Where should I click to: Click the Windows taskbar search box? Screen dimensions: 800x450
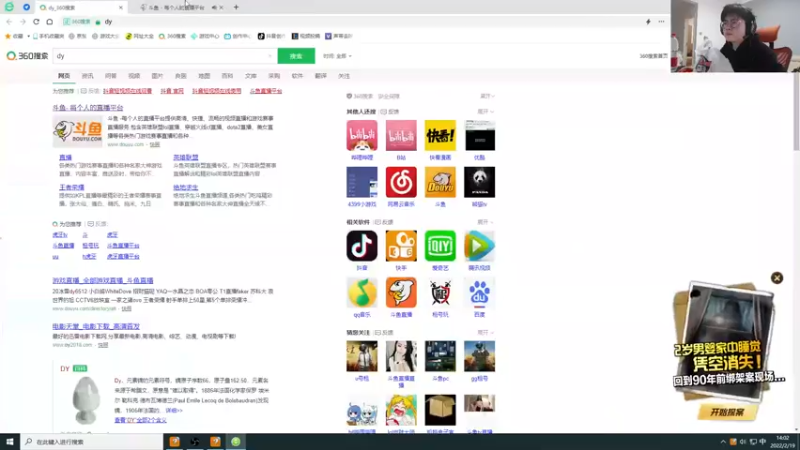tap(91, 442)
